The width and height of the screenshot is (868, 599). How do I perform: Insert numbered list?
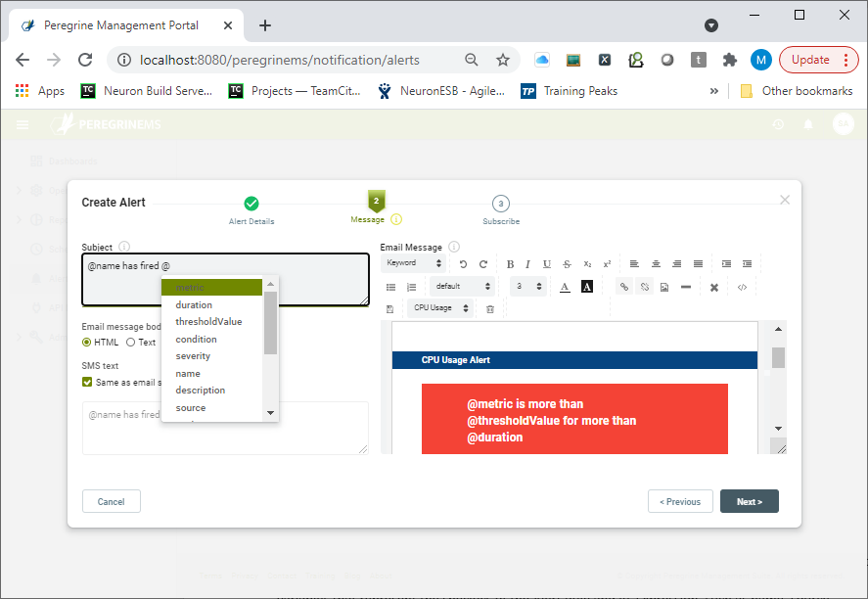coord(411,287)
